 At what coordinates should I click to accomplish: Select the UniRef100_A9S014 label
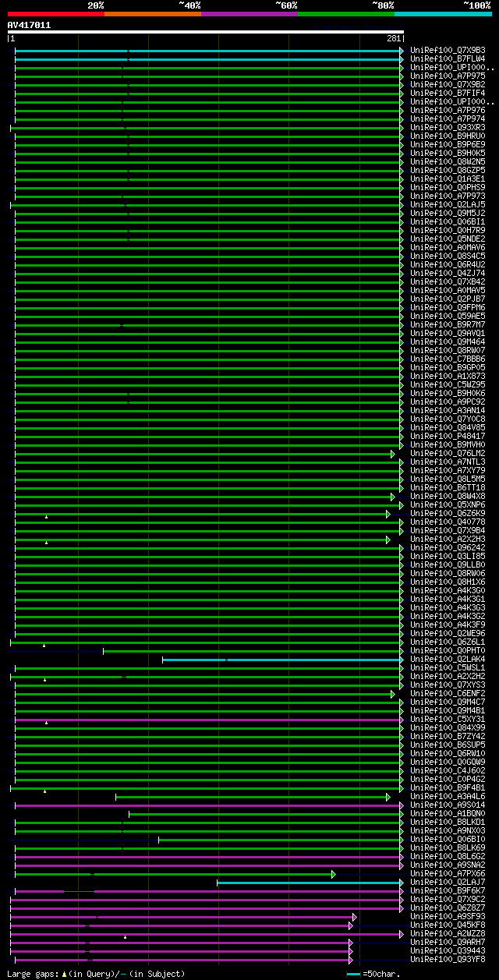[x=448, y=805]
